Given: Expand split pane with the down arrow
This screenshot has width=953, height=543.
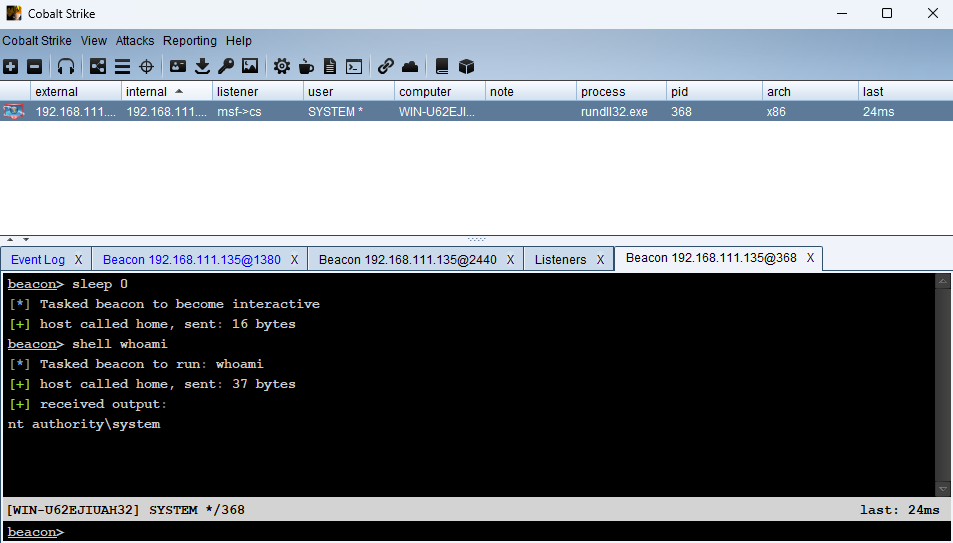Looking at the screenshot, I should point(26,240).
